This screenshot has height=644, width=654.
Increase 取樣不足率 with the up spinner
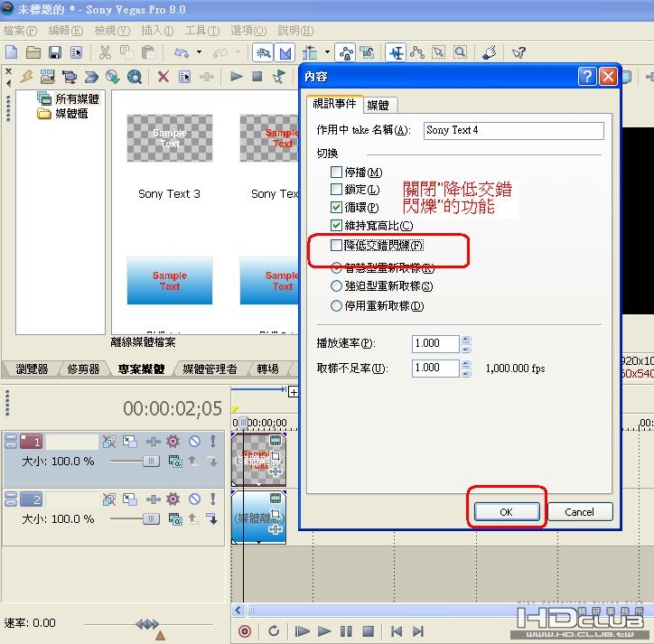[466, 364]
